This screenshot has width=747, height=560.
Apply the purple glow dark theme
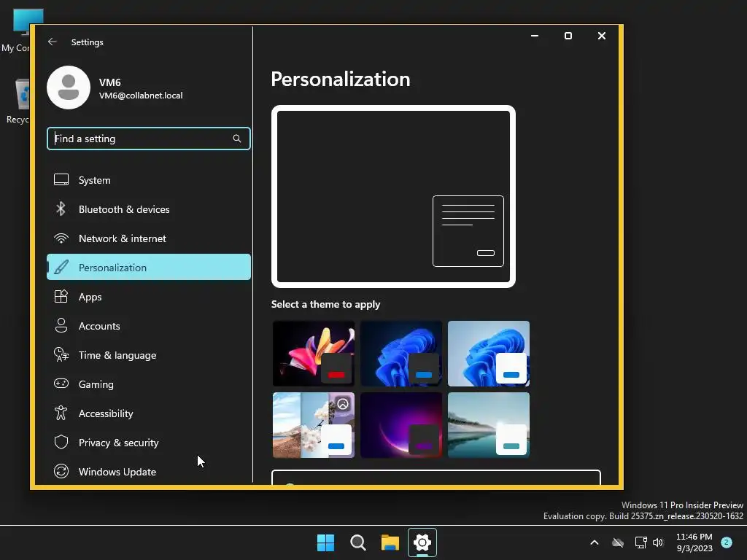(401, 425)
